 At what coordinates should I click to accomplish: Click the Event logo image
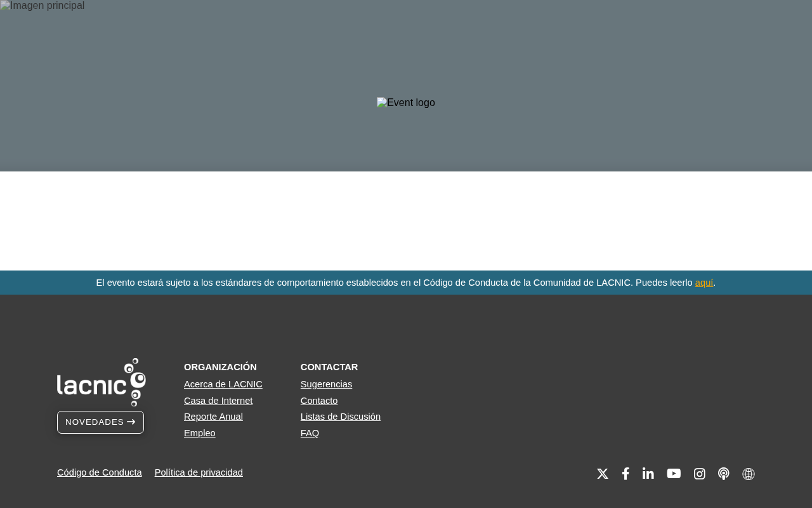[x=406, y=103]
